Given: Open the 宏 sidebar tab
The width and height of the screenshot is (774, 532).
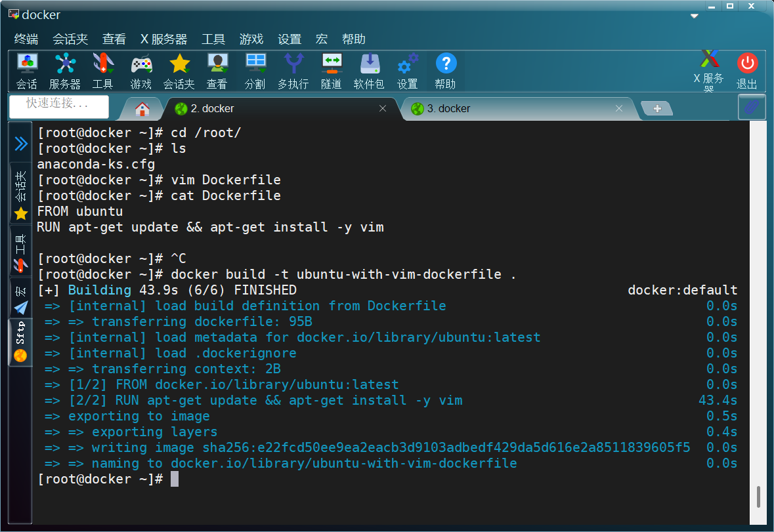Looking at the screenshot, I should coord(20,299).
